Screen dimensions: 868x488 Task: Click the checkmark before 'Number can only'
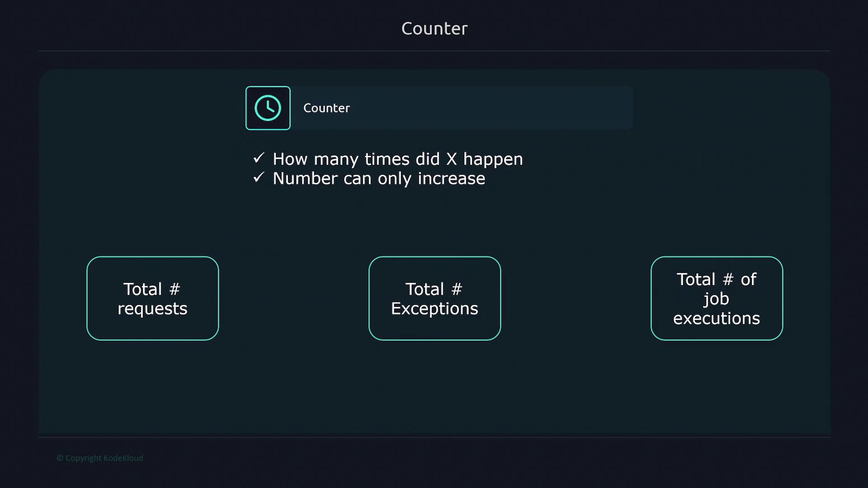259,178
